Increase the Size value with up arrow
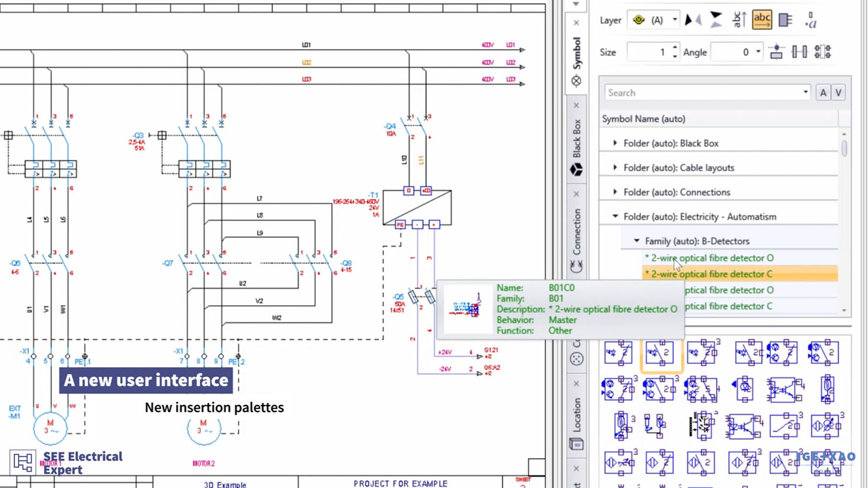 (x=675, y=48)
